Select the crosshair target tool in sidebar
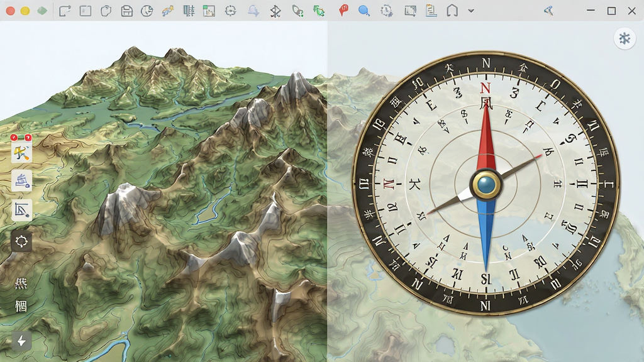The height and width of the screenshot is (362, 644). tap(21, 241)
